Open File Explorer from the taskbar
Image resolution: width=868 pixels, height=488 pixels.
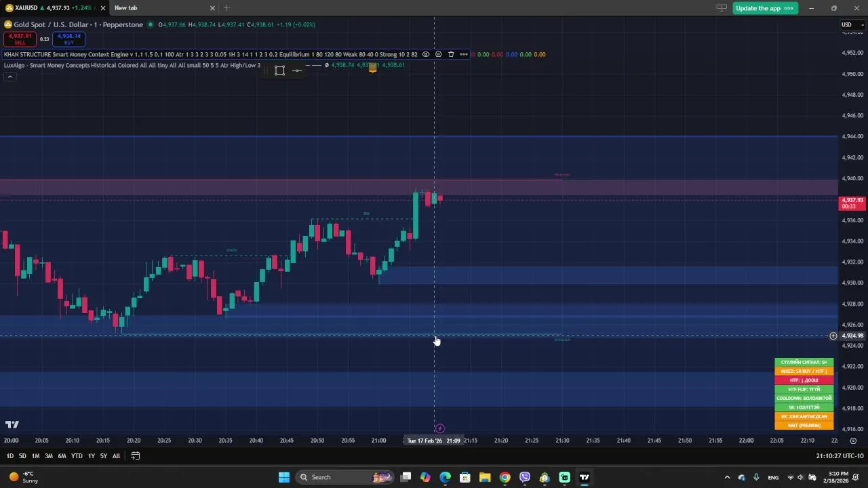tap(485, 477)
